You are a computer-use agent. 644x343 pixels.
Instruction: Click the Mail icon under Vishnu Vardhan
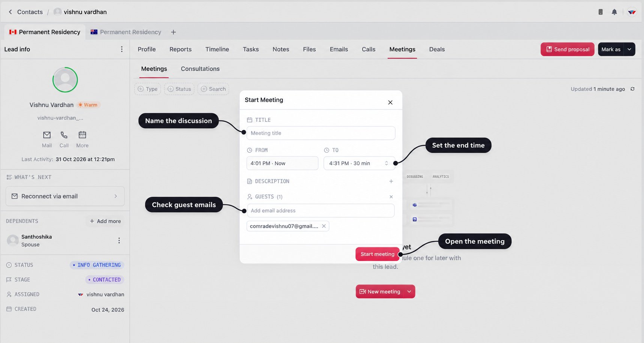point(47,135)
